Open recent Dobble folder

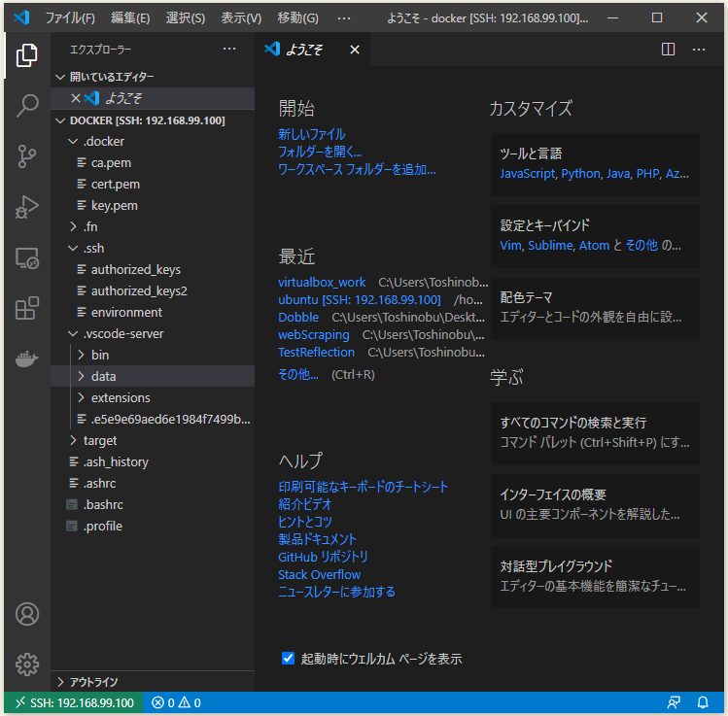298,318
